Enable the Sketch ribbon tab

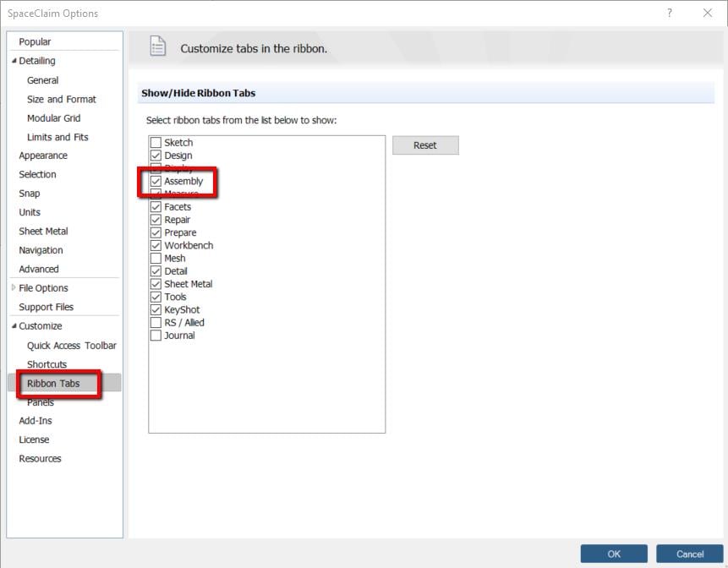click(x=156, y=142)
